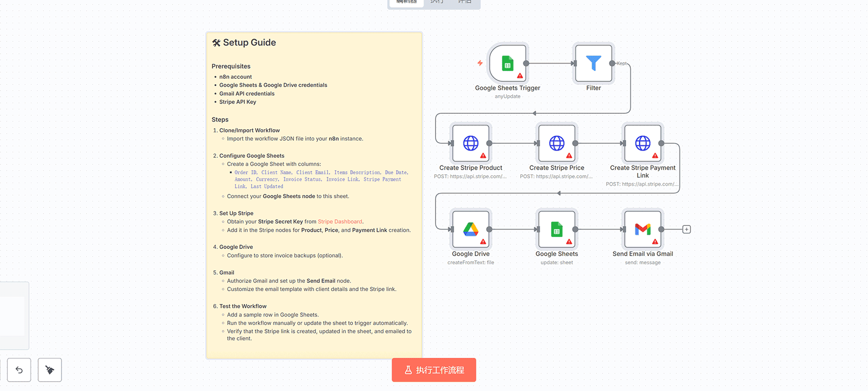The width and height of the screenshot is (868, 391).
Task: Click the Google Sheets update sheet node
Action: pos(556,229)
